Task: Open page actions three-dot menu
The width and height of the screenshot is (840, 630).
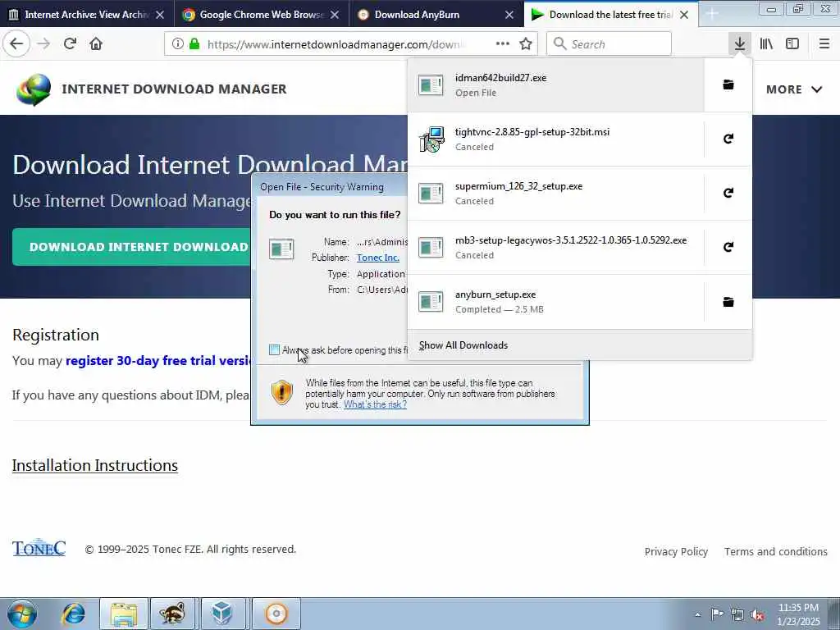Action: click(x=503, y=44)
